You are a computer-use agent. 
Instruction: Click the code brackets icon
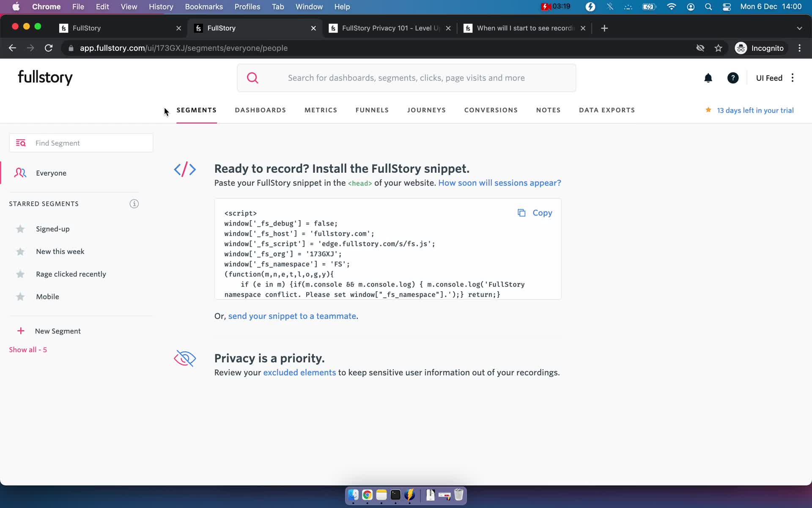pos(185,169)
